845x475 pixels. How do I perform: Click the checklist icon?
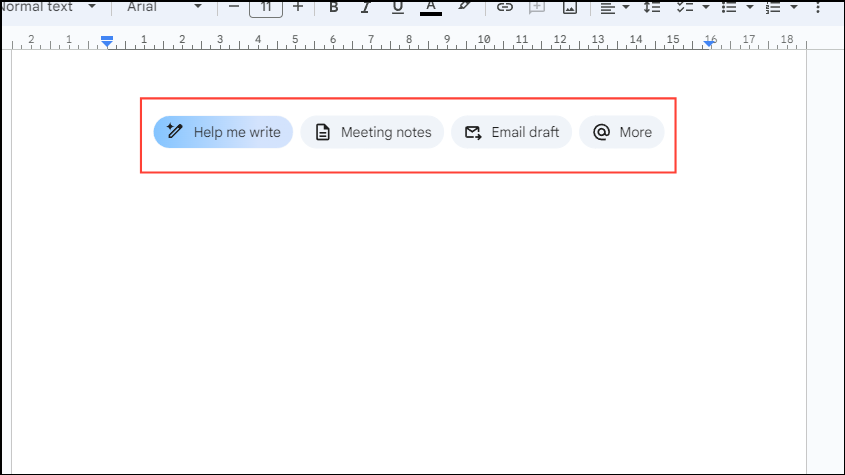coord(685,7)
